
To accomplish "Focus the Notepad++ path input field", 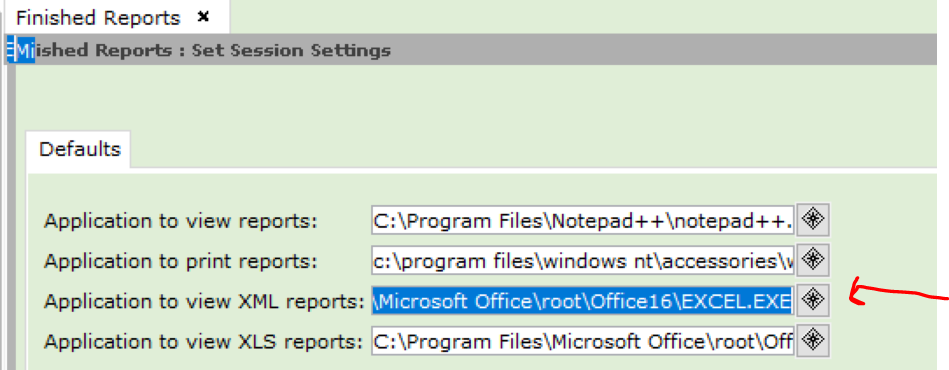I will click(583, 220).
